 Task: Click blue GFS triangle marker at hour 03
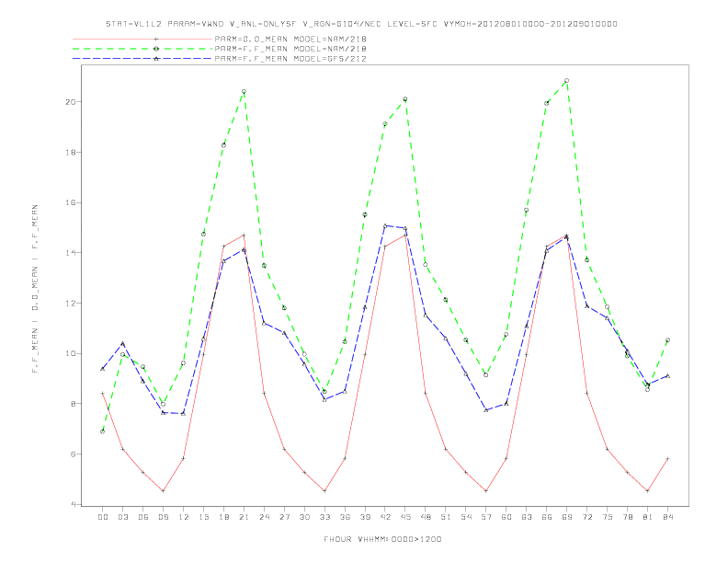[x=122, y=344]
